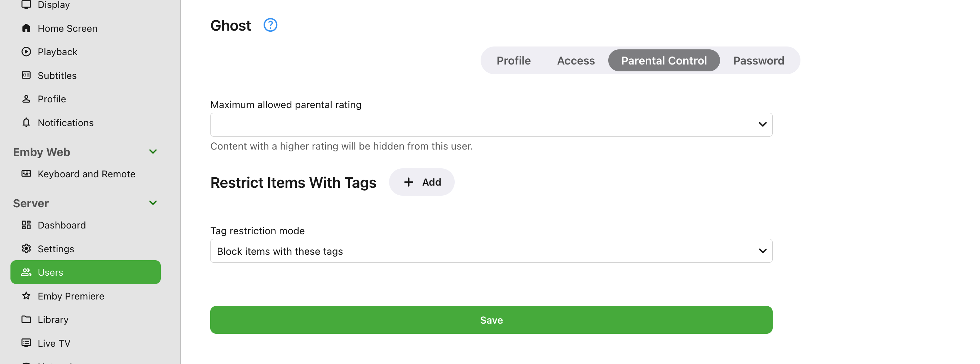
Task: Open Home Screen settings via house icon
Action: click(26, 28)
